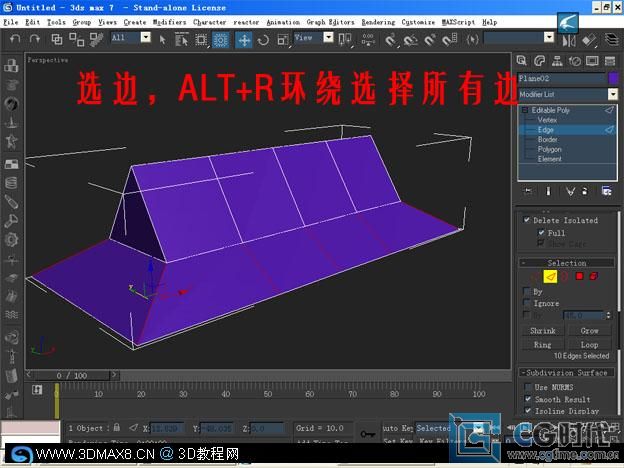Switch to Polygon sub-object selection icon
The height and width of the screenshot is (468, 624).
(x=578, y=275)
